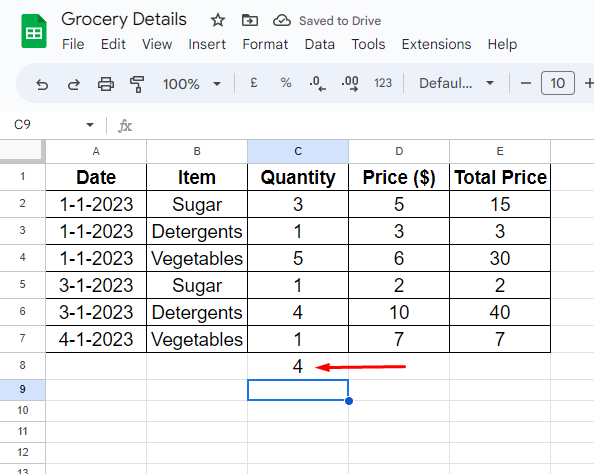The height and width of the screenshot is (474, 594).
Task: Format as percent
Action: click(286, 83)
